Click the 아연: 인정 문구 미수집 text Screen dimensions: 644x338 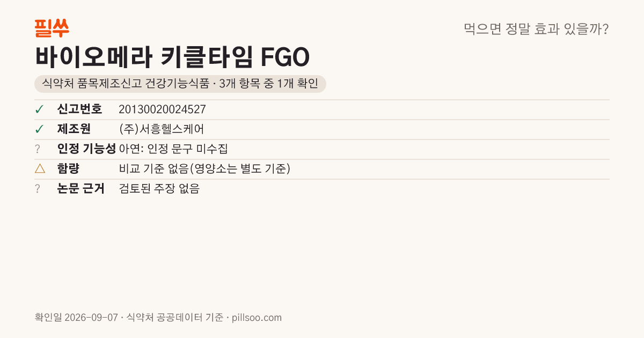pyautogui.click(x=173, y=149)
